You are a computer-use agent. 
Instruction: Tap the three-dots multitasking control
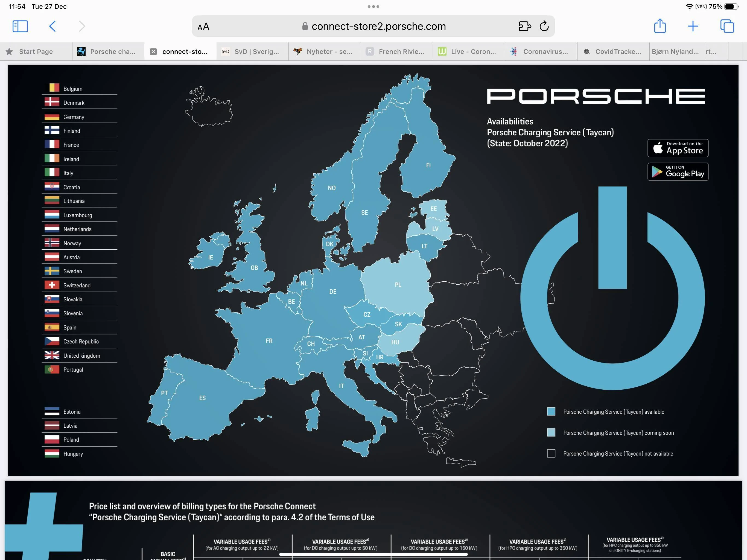tap(373, 6)
